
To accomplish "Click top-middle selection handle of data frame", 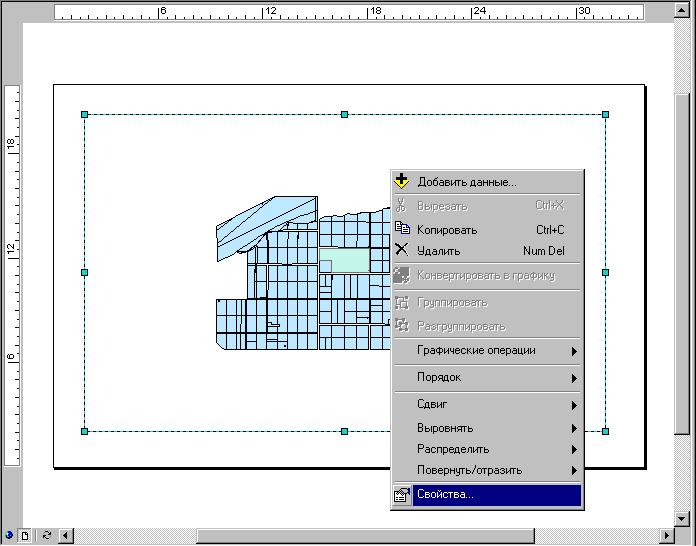I will [344, 115].
